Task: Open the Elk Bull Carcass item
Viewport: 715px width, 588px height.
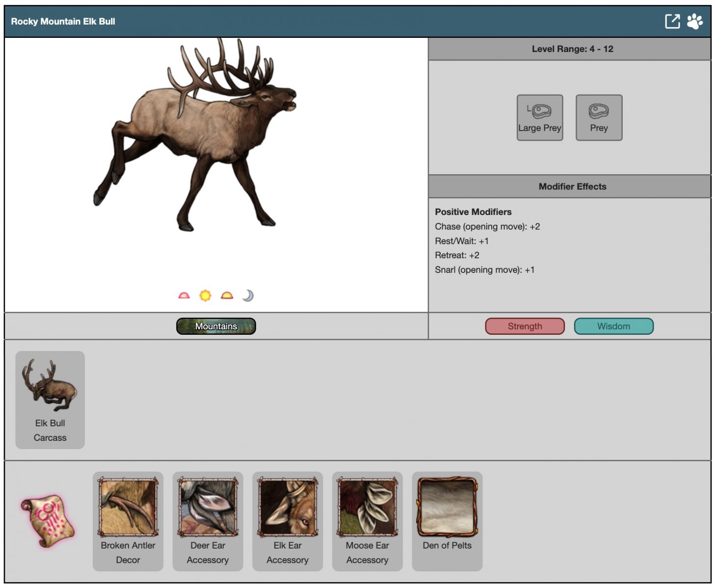Action: click(x=50, y=400)
